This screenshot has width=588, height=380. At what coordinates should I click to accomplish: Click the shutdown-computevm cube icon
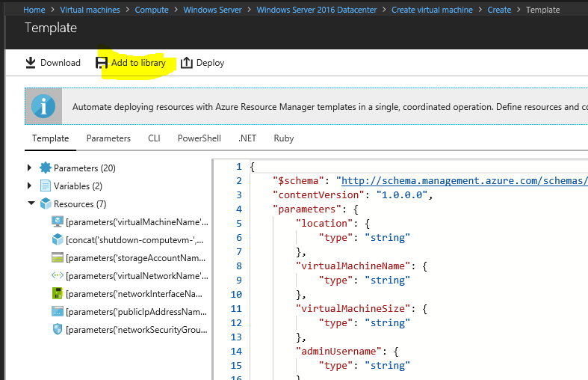tap(58, 239)
